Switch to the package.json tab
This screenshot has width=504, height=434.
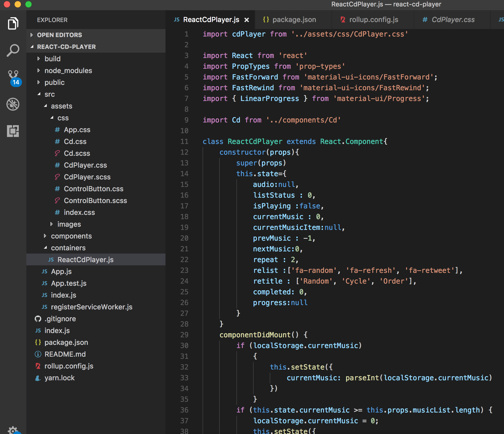coord(294,20)
